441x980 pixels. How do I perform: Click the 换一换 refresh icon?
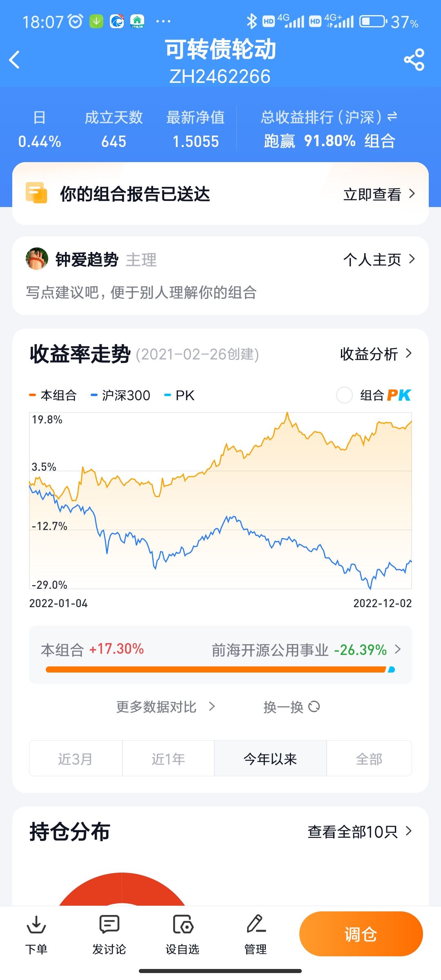click(314, 707)
